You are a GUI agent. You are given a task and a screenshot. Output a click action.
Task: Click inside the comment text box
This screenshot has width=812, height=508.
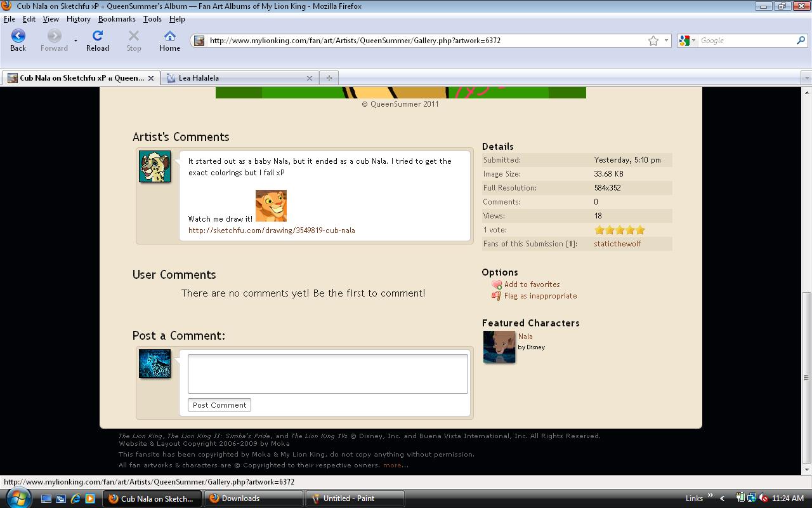click(x=327, y=373)
